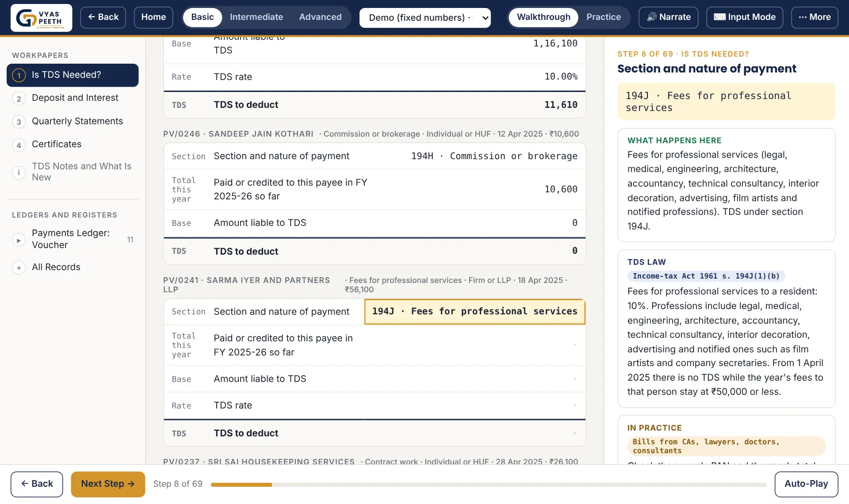Expand All Records using the plus icon
Viewport: 849px width, 504px height.
click(x=19, y=268)
